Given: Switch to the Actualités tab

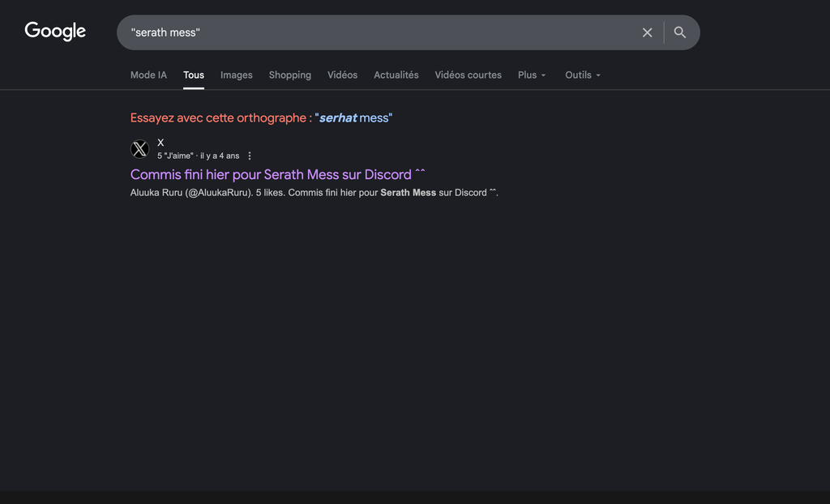Looking at the screenshot, I should [x=396, y=75].
